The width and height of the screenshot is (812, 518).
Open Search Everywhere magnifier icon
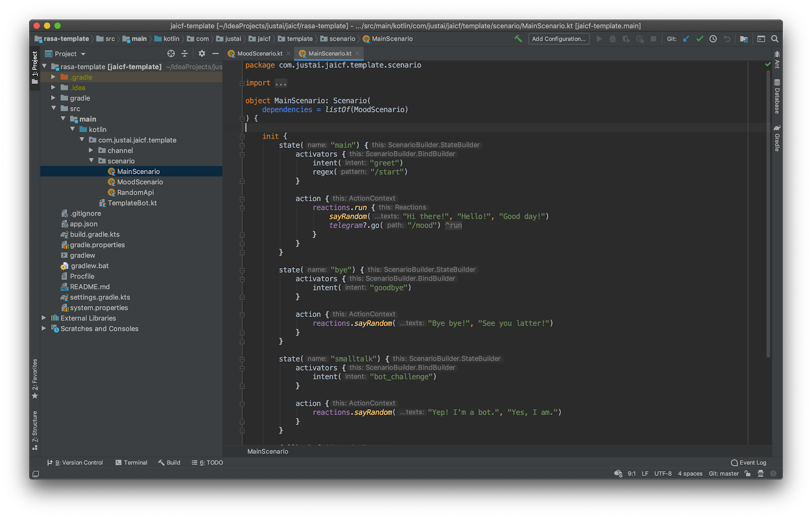(x=774, y=39)
